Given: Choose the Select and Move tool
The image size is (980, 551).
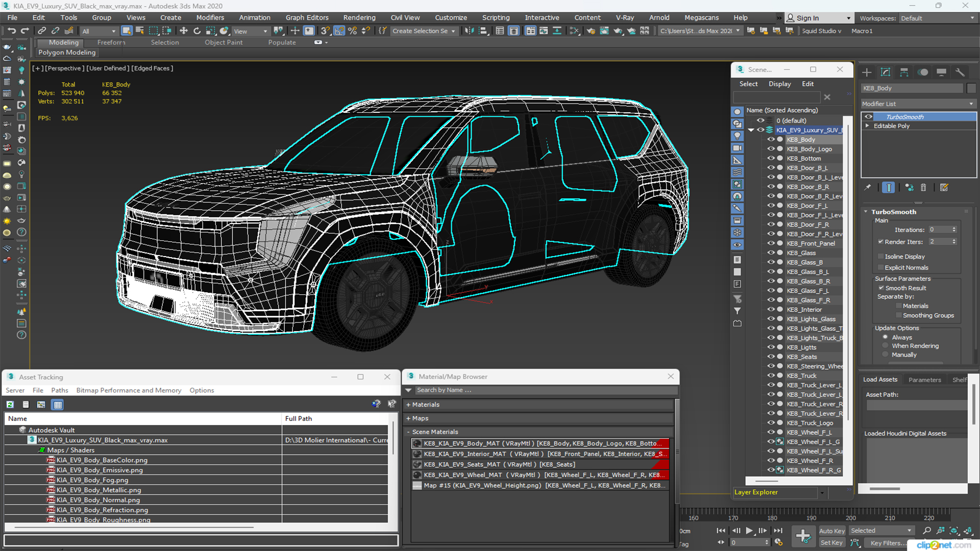Looking at the screenshot, I should point(184,31).
